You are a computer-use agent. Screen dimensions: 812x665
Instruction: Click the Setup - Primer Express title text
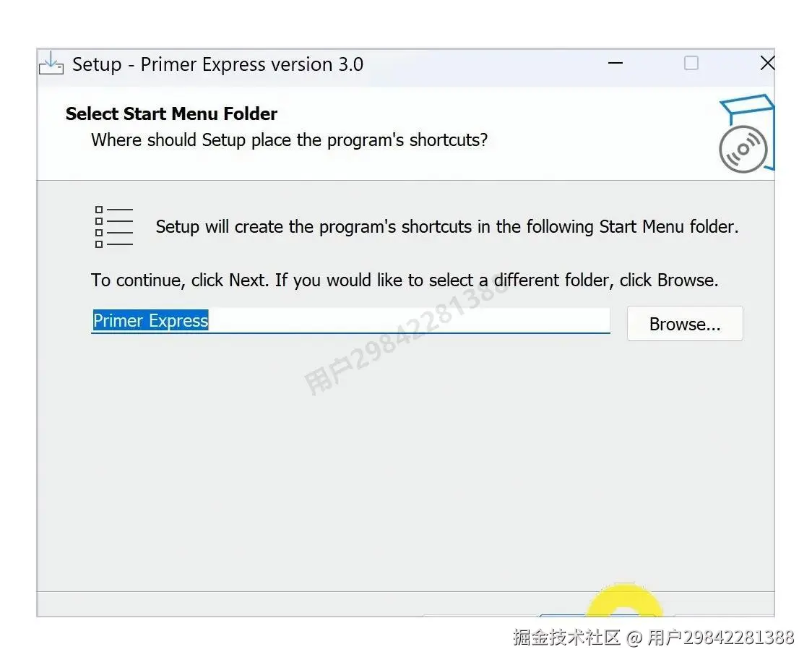point(217,65)
